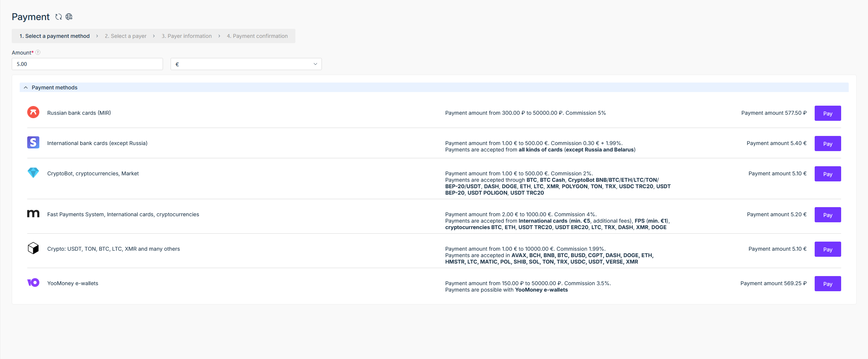This screenshot has width=868, height=359.
Task: Click the Commission 3.5% YooMoney description
Action: pos(528,283)
